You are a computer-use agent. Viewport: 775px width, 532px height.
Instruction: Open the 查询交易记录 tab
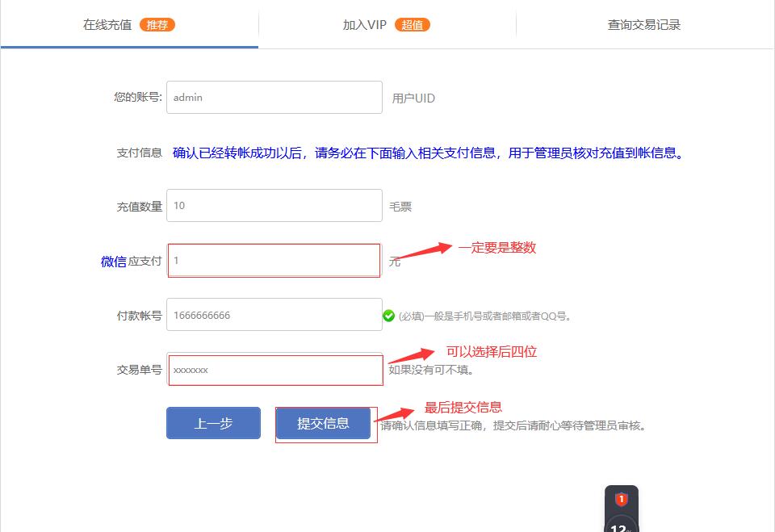coord(644,25)
